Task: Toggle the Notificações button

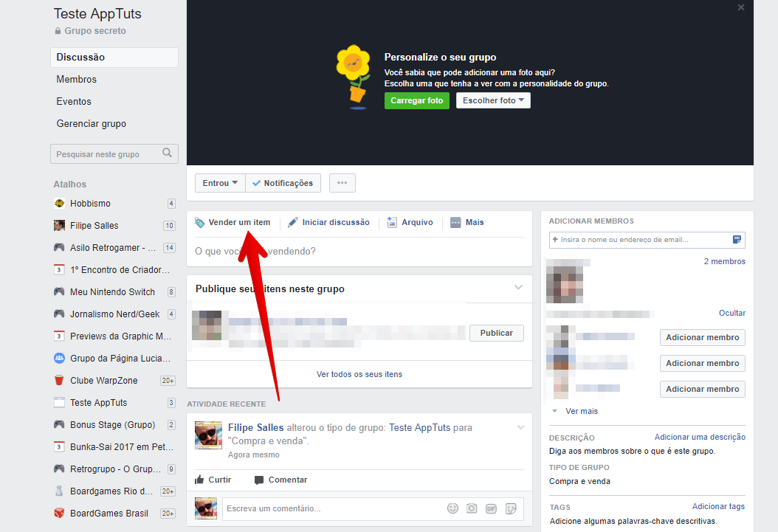Action: [283, 183]
